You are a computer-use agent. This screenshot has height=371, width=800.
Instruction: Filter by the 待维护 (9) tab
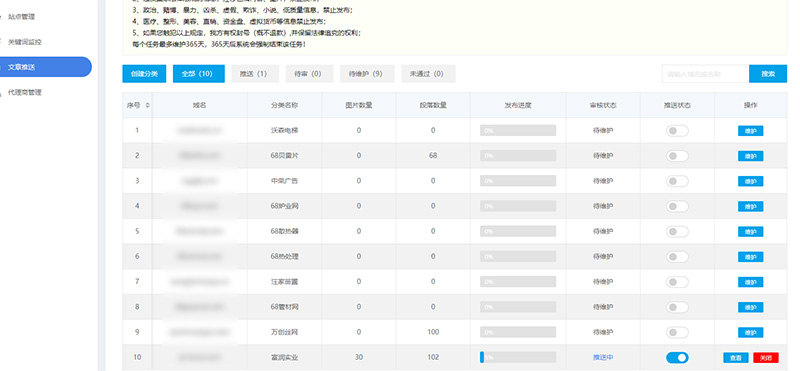click(x=367, y=73)
